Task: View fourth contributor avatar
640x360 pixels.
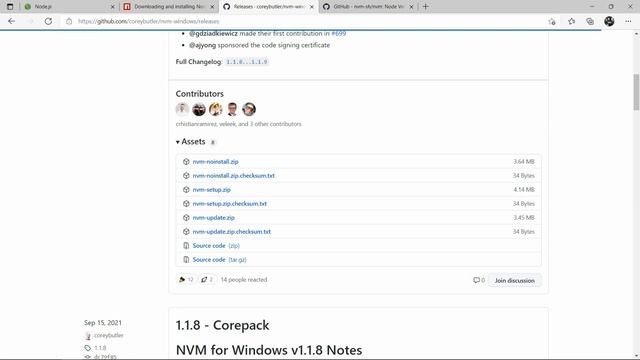Action: pyautogui.click(x=232, y=109)
